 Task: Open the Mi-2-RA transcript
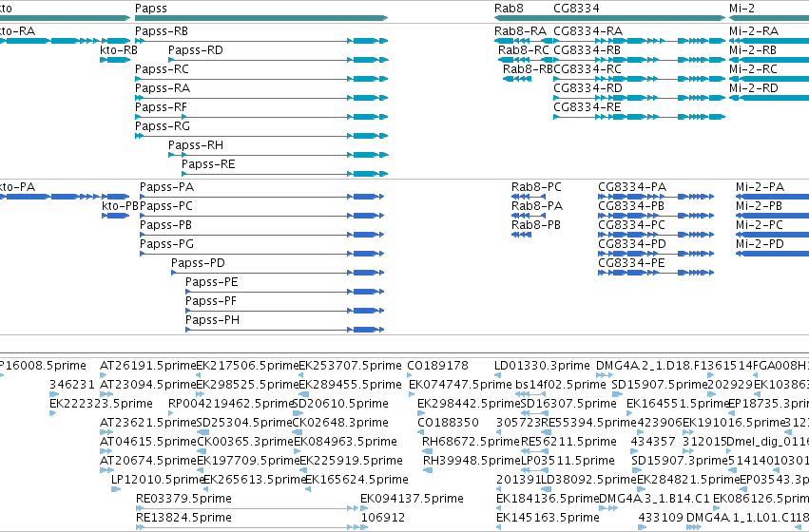click(x=754, y=31)
